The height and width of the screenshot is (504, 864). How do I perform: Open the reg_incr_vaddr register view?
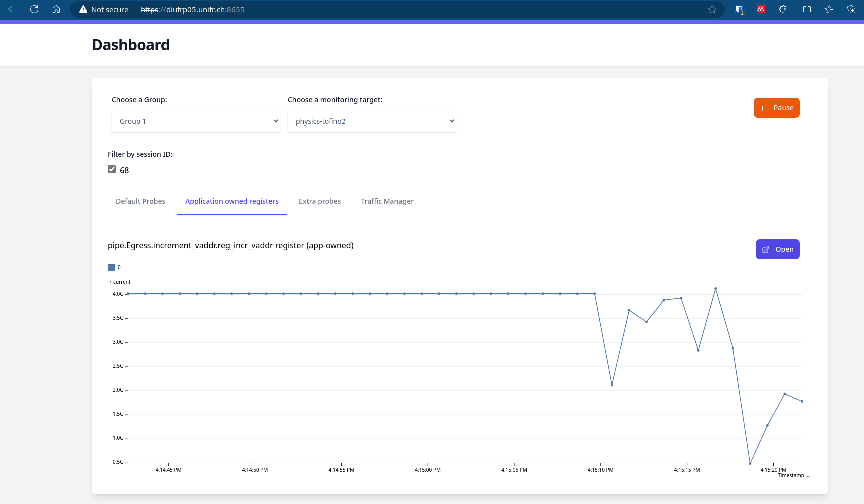click(x=777, y=249)
